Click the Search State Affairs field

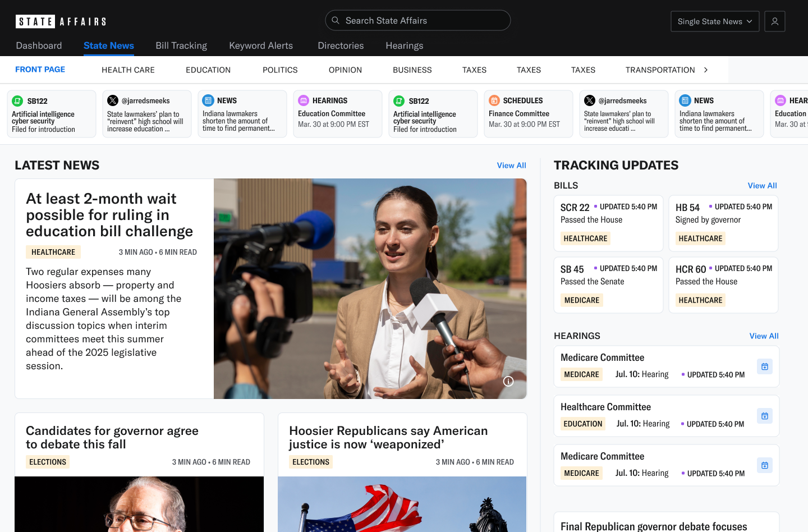pyautogui.click(x=418, y=20)
